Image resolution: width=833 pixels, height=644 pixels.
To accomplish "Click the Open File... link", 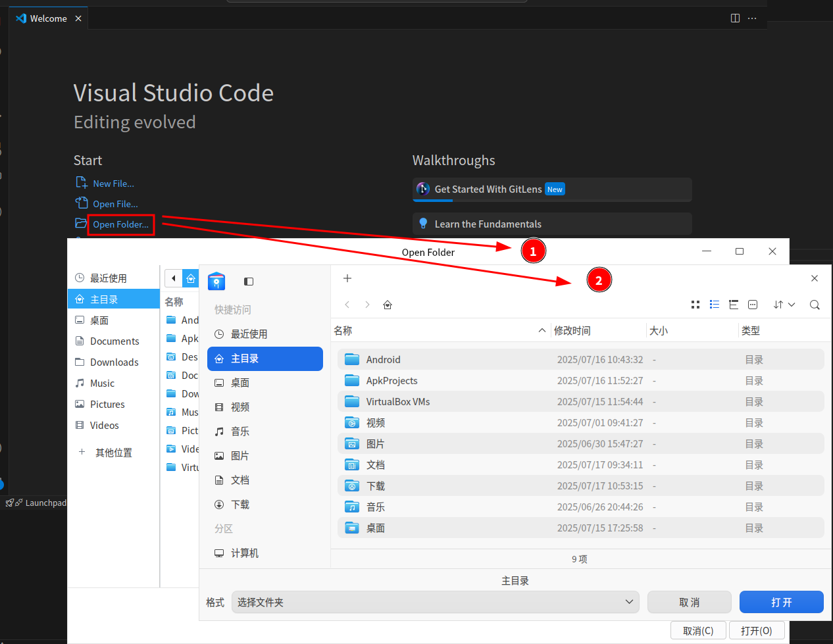I will tap(115, 204).
